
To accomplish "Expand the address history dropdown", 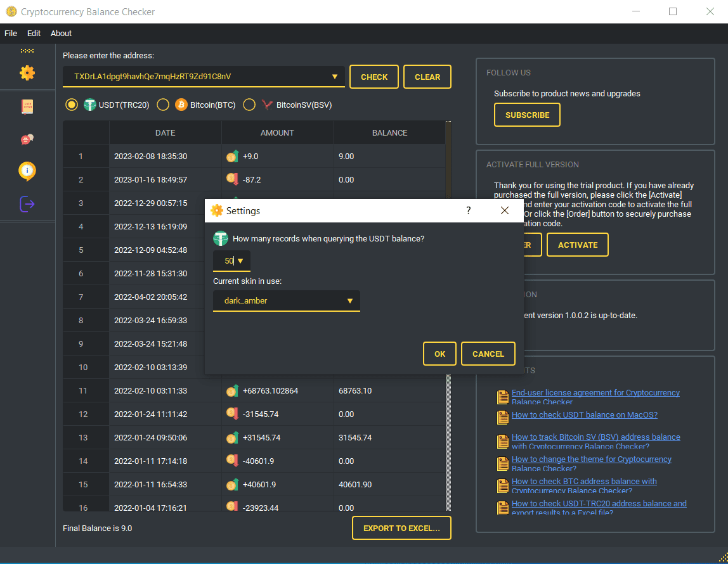I will coord(334,76).
